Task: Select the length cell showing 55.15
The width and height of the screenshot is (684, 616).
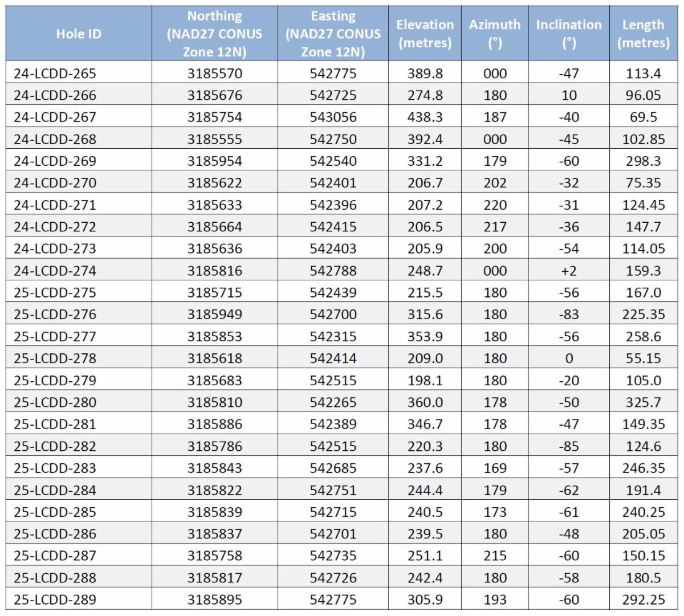Action: (x=643, y=358)
